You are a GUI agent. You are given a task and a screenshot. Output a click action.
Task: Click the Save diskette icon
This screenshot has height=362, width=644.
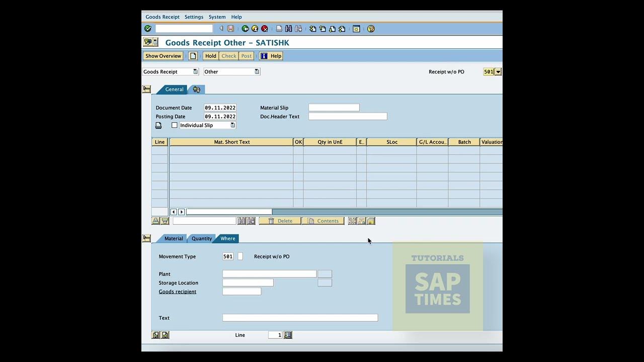click(230, 29)
